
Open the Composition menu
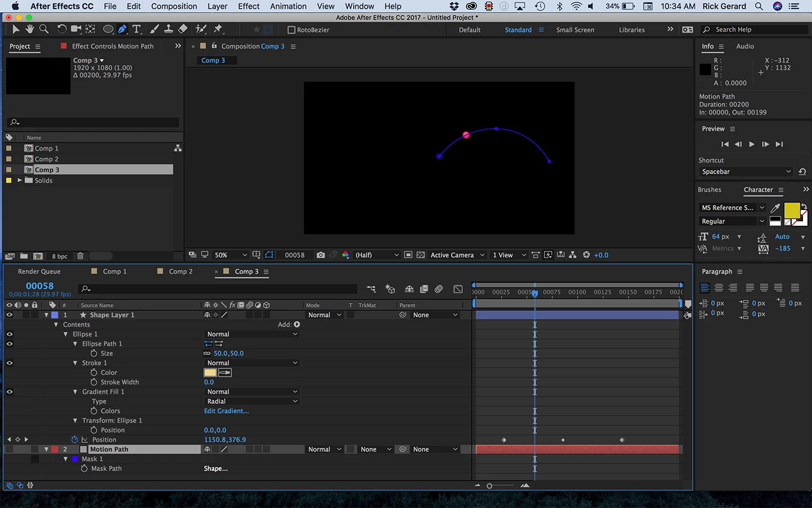(174, 6)
